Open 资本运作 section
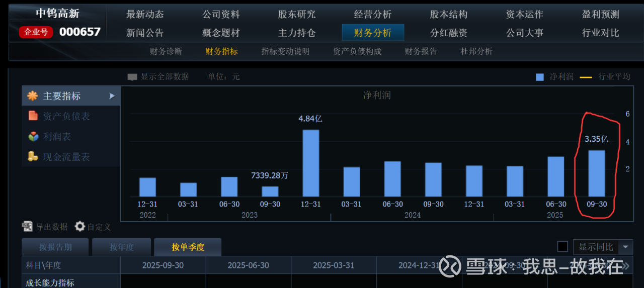The image size is (644, 288). (525, 15)
